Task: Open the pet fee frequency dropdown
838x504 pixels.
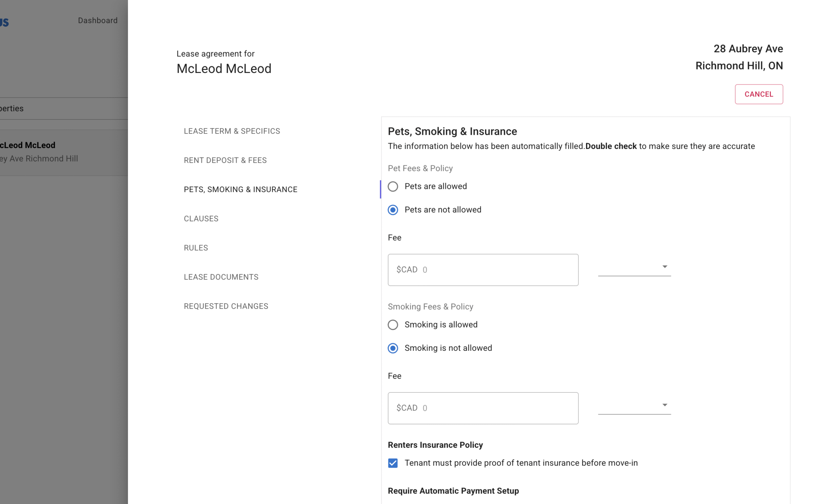Action: pos(634,267)
